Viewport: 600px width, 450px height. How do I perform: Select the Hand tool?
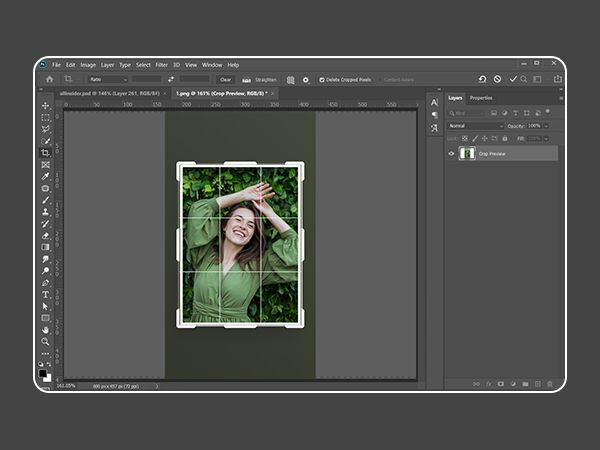tap(46, 330)
